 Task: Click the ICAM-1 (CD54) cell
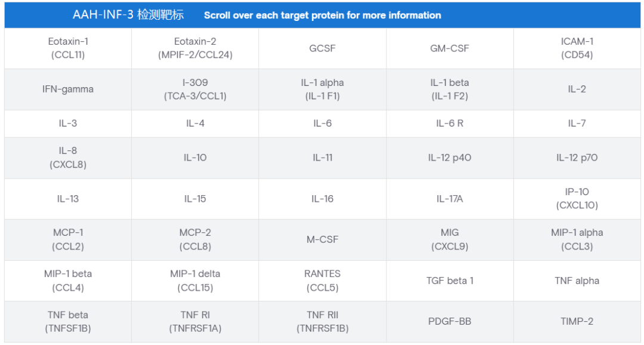577,48
